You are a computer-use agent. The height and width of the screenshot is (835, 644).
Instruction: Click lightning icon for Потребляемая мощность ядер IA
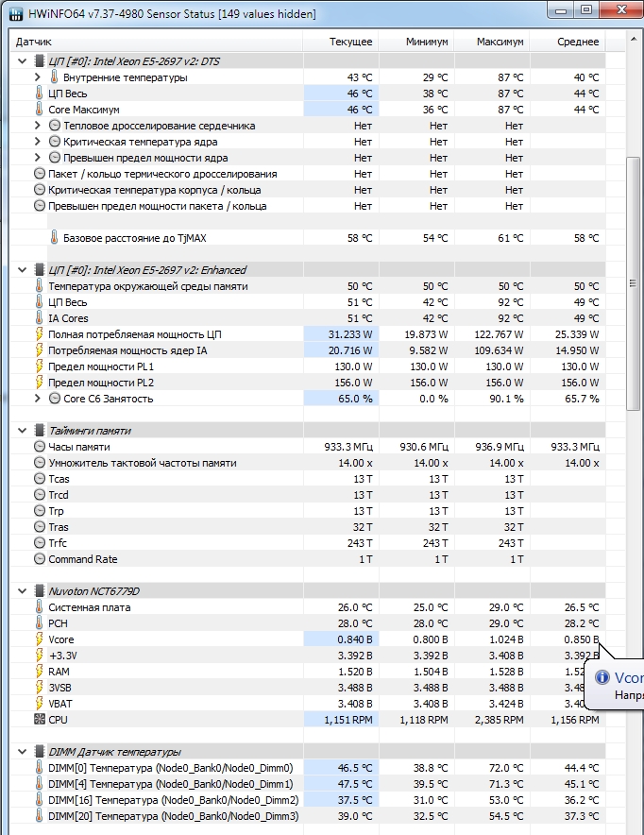click(40, 350)
